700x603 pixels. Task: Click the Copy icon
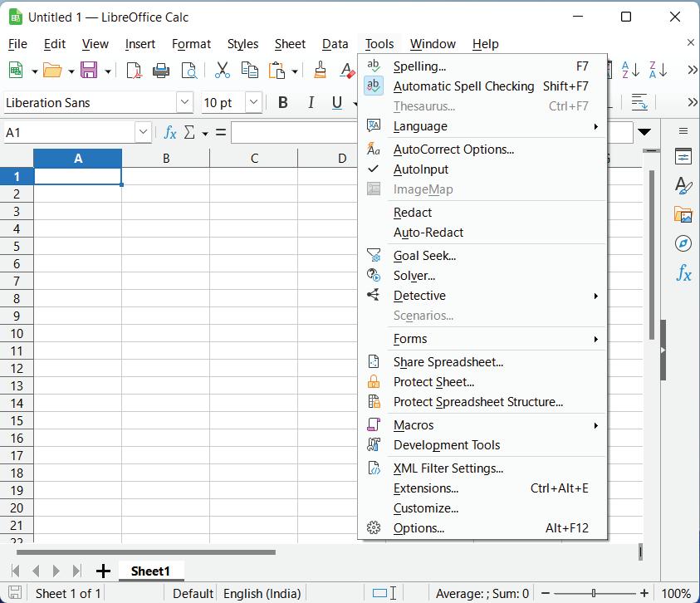[250, 70]
